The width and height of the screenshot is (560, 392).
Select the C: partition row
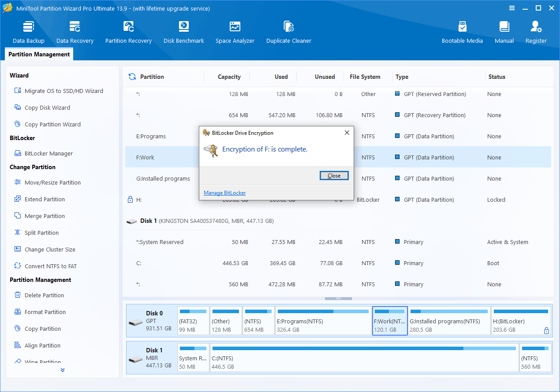click(338, 263)
